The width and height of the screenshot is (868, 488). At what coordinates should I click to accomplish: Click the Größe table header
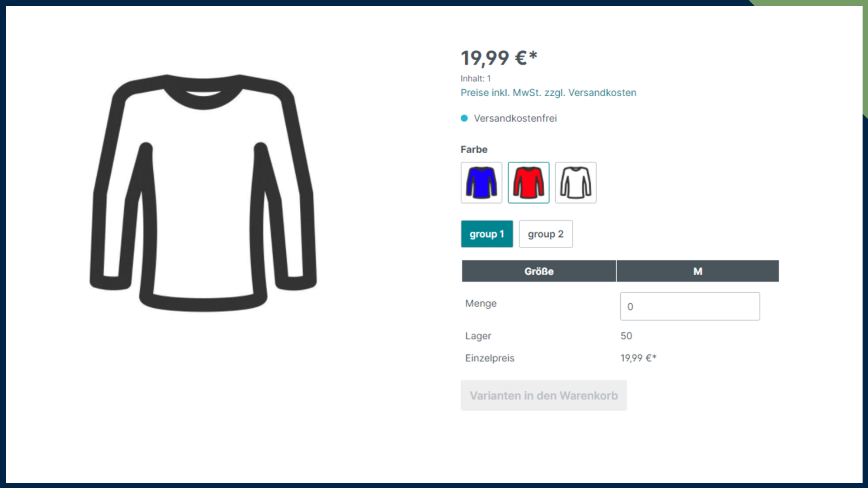[x=539, y=271]
